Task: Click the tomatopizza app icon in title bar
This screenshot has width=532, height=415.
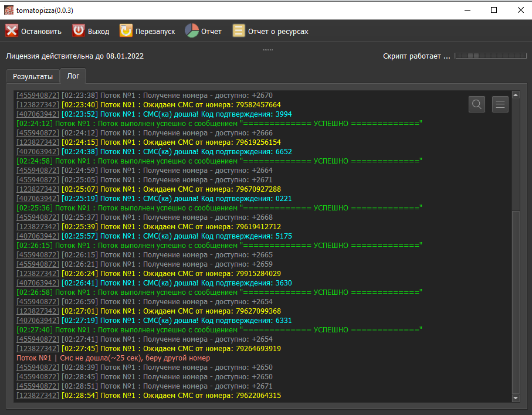Action: click(x=8, y=10)
